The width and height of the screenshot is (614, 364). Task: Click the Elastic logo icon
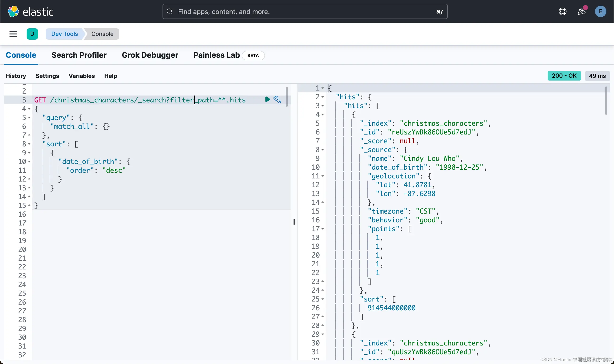[13, 12]
